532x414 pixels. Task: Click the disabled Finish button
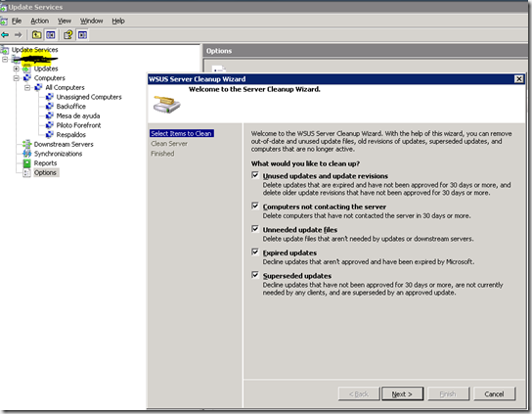(x=448, y=394)
